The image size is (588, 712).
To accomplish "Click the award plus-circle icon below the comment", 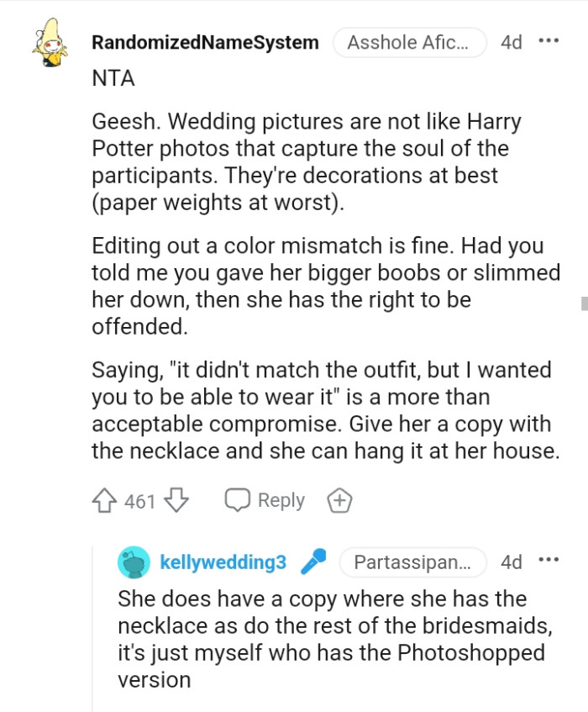I will click(x=339, y=499).
